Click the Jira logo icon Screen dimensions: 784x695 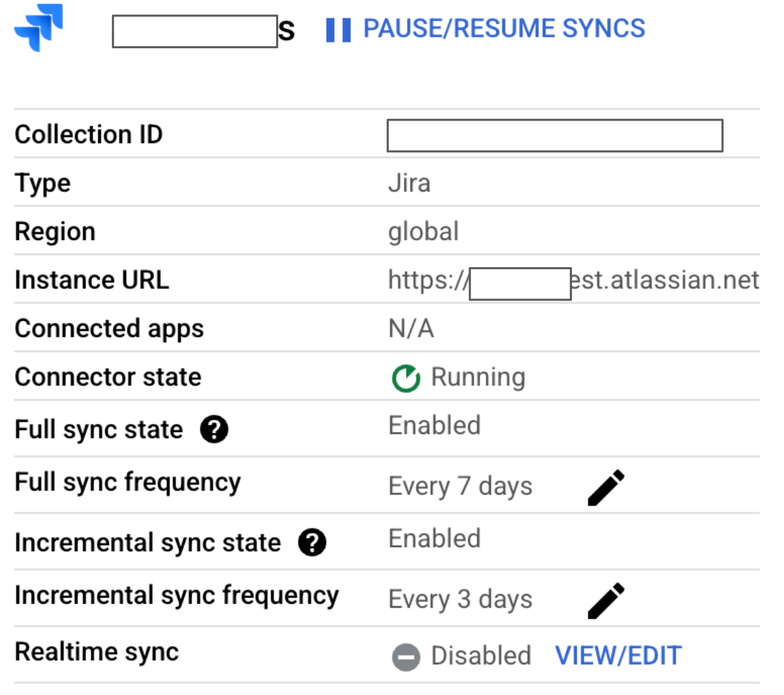[x=37, y=26]
